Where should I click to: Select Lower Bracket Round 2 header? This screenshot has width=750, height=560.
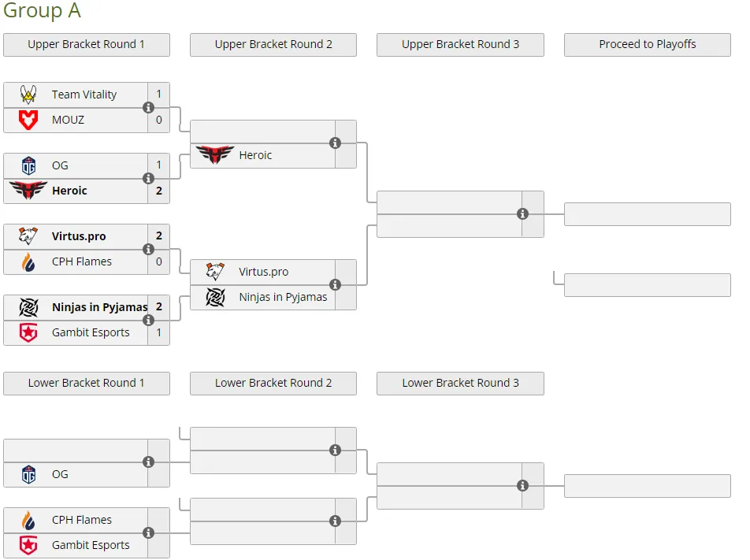(x=273, y=383)
